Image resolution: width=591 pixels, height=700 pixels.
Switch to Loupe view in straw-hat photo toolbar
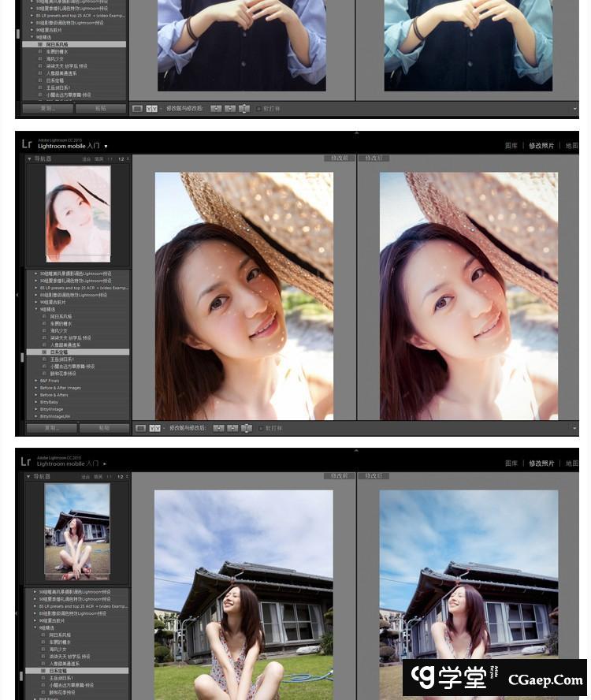pos(139,428)
